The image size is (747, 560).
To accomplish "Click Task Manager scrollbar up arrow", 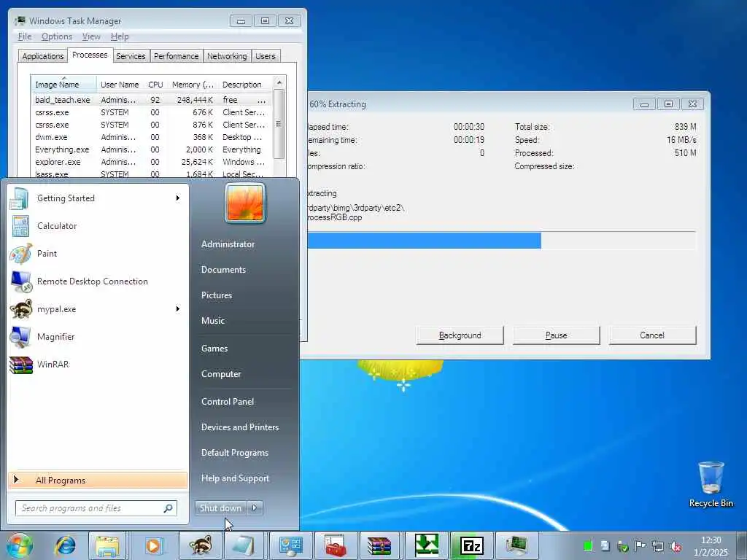I will click(x=279, y=83).
